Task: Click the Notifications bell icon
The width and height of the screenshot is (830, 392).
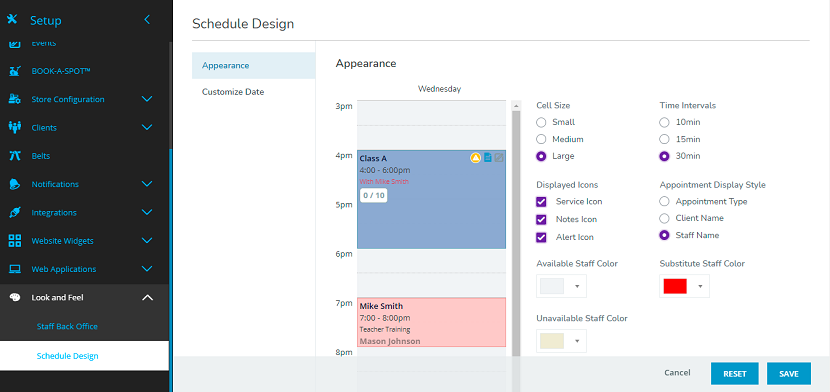Action: pyautogui.click(x=15, y=184)
